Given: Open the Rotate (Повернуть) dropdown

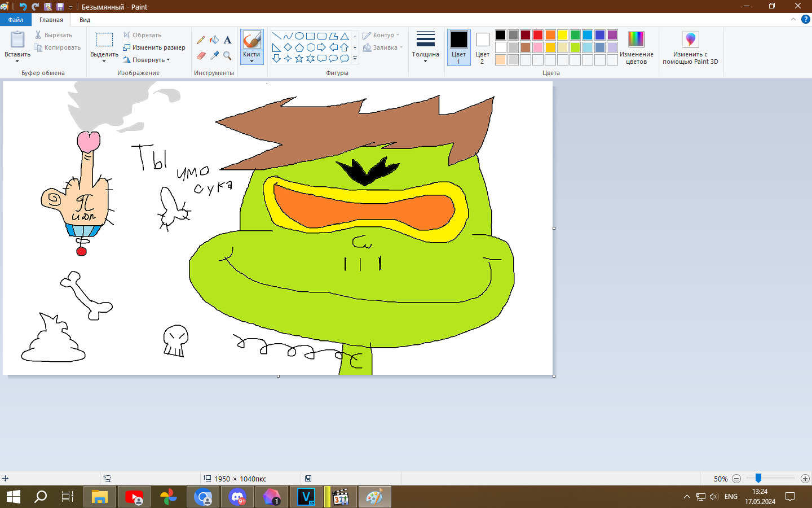Looking at the screenshot, I should pyautogui.click(x=147, y=60).
